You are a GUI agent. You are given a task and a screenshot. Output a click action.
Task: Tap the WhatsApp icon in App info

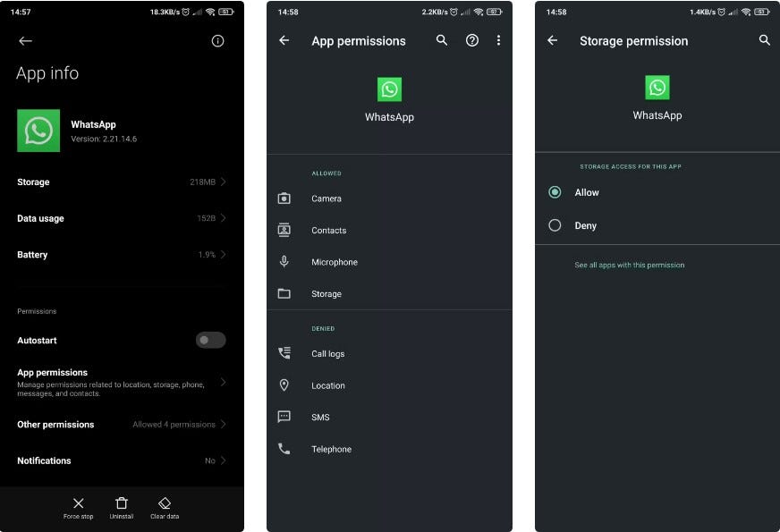tap(38, 131)
